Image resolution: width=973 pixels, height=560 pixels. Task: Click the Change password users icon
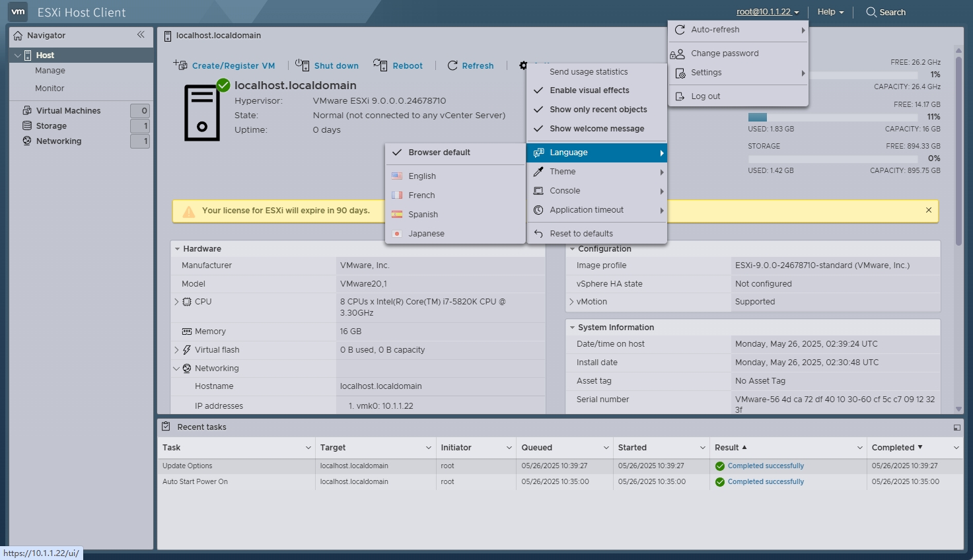point(678,53)
